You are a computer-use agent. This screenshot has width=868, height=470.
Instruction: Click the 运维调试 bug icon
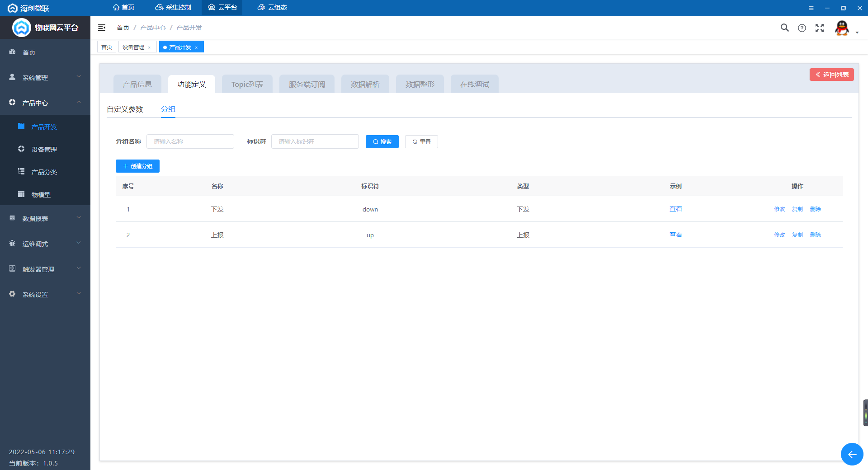12,244
